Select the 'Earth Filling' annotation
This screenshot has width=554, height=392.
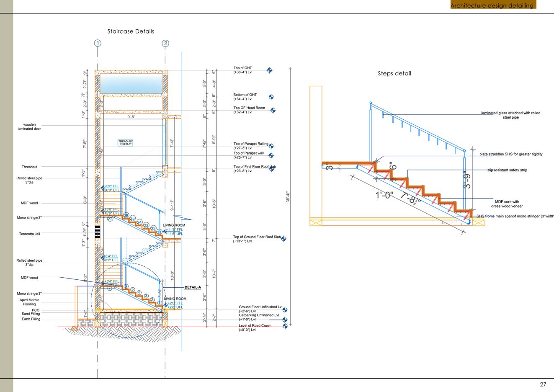pos(31,319)
